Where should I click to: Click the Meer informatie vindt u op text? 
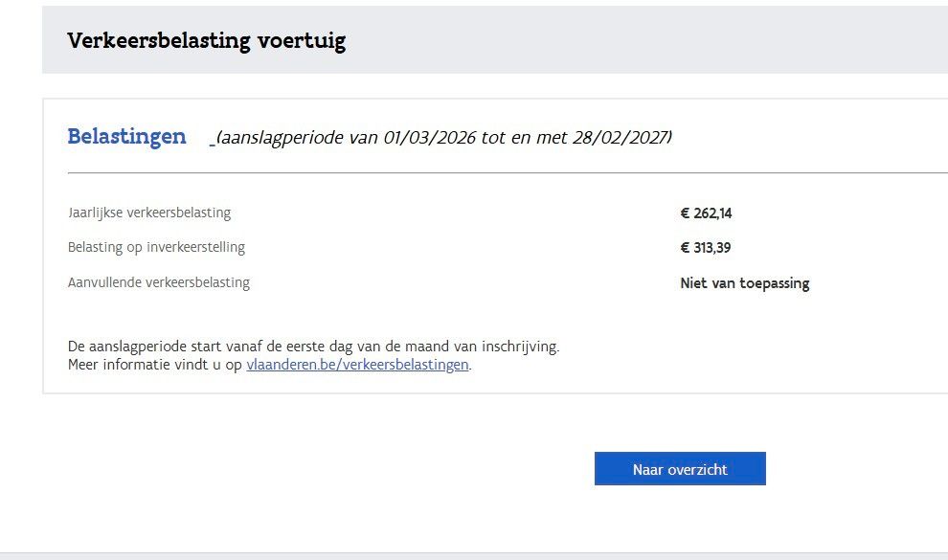tap(155, 365)
